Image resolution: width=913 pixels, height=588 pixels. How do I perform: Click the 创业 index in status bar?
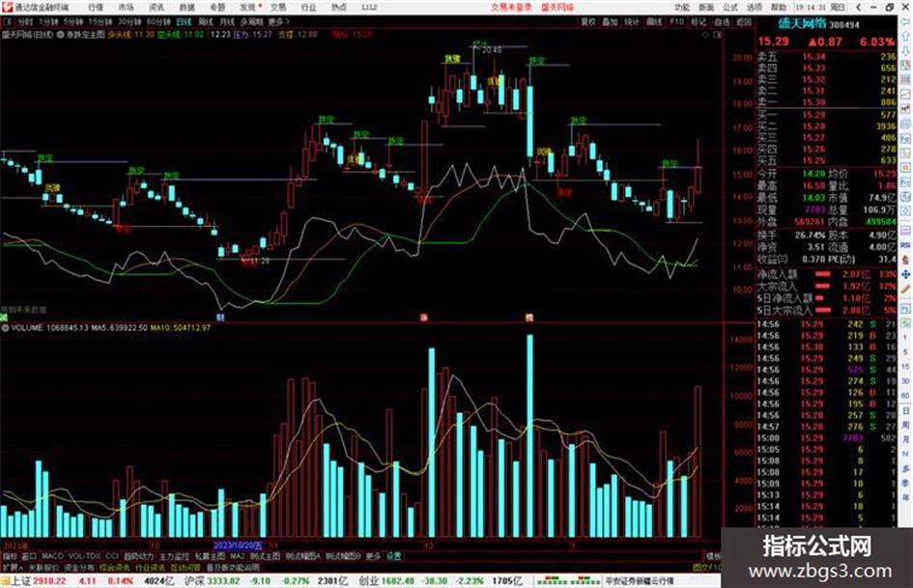click(x=367, y=581)
